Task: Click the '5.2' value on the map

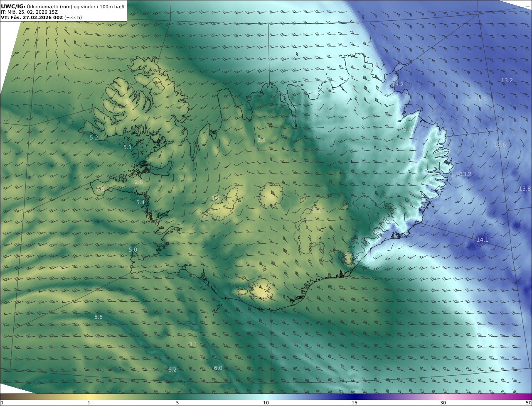Action: [94, 137]
